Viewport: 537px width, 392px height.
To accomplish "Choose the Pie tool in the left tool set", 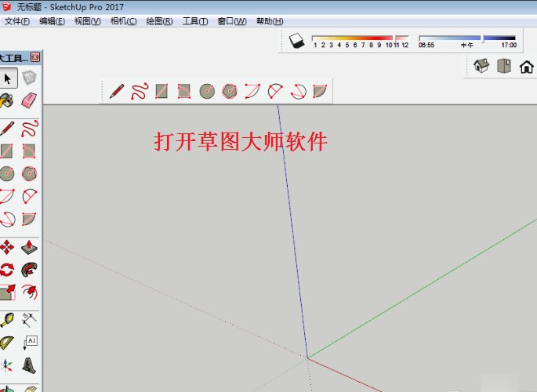I will [x=29, y=219].
